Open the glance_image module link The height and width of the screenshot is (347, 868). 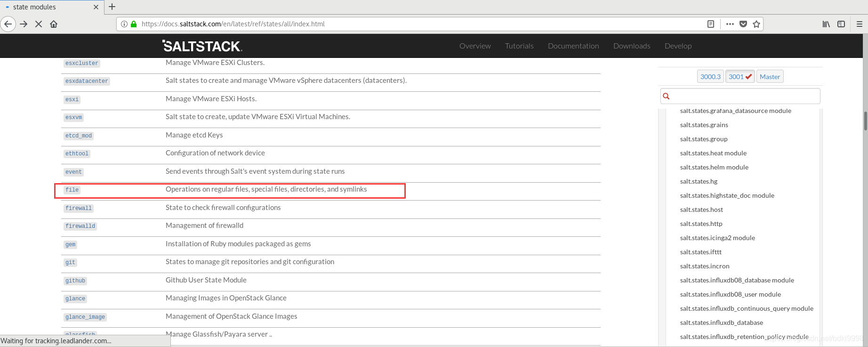(85, 317)
